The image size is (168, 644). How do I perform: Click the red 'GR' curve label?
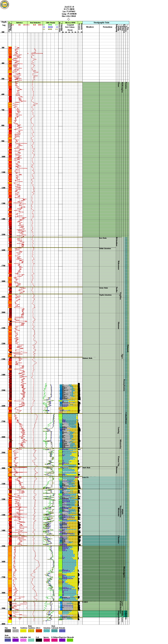point(19,25)
